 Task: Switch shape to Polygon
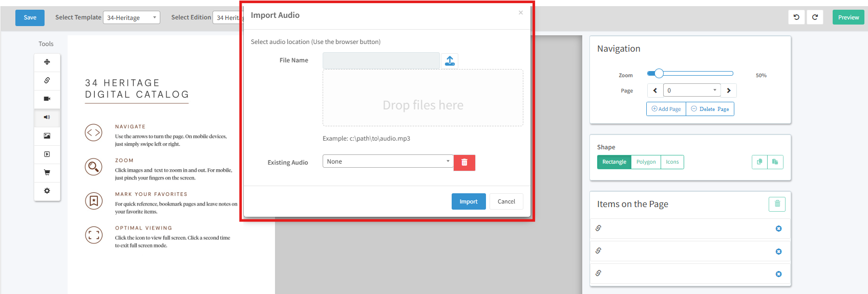tap(646, 162)
